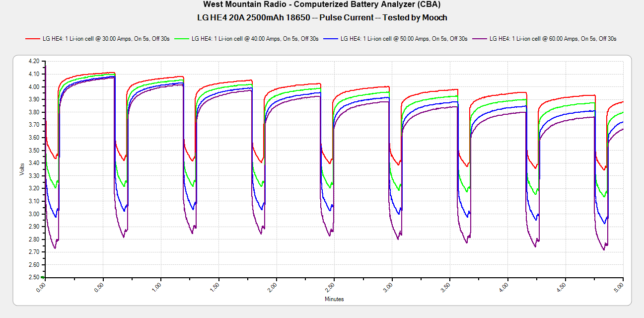Viewport: 644px width, 318px height.
Task: Click the 3.00 tick on the Volts axis
Action: pos(34,214)
